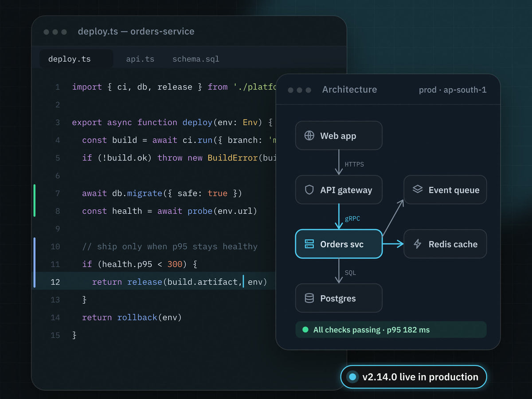Select the Event queue node

point(445,190)
